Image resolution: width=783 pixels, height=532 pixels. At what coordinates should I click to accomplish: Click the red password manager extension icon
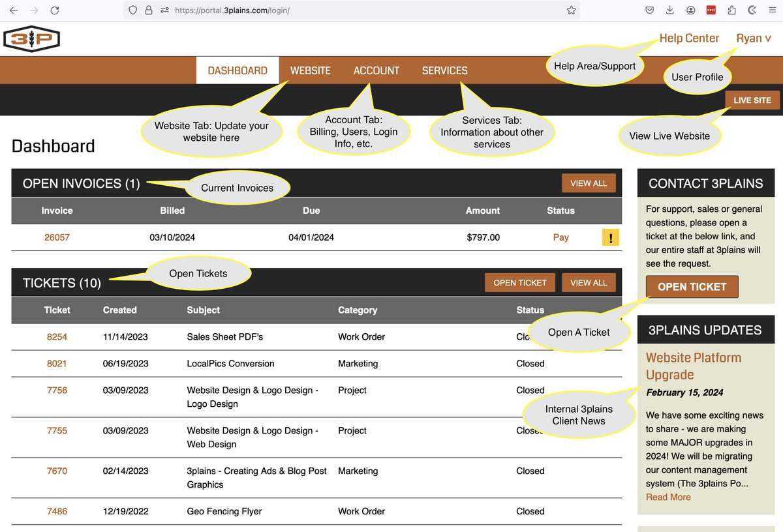pyautogui.click(x=711, y=10)
